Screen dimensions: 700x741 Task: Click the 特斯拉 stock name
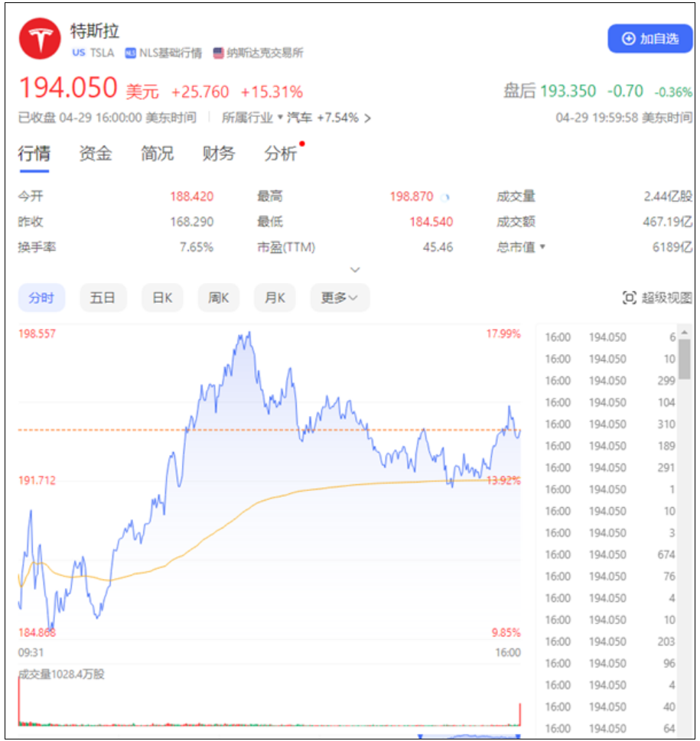click(95, 31)
